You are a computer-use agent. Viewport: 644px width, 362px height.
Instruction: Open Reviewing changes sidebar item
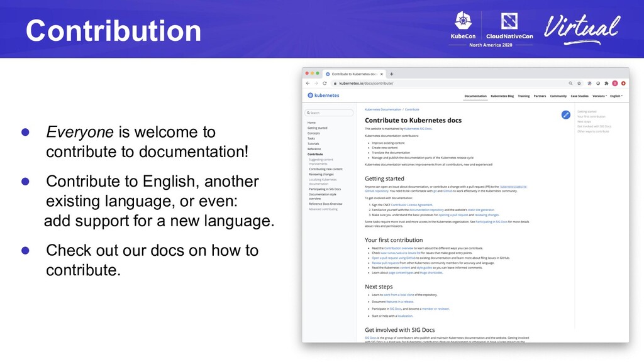pyautogui.click(x=321, y=175)
